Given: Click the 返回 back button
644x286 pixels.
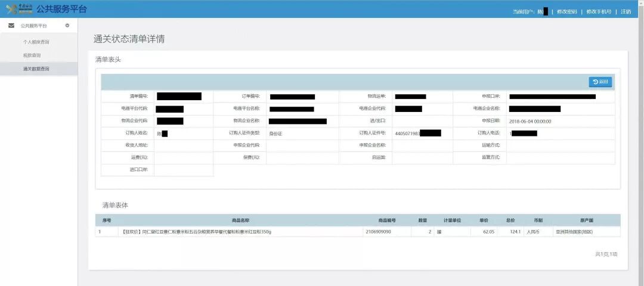Looking at the screenshot, I should click(600, 82).
